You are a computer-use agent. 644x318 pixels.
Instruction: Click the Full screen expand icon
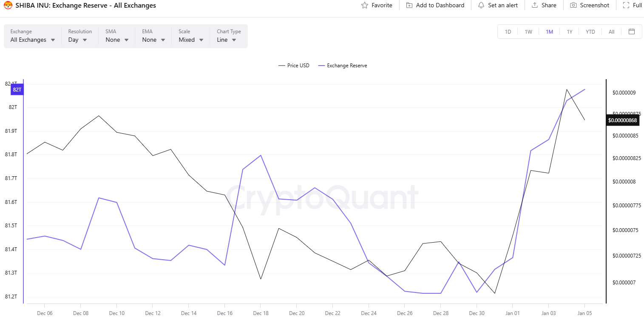point(626,6)
